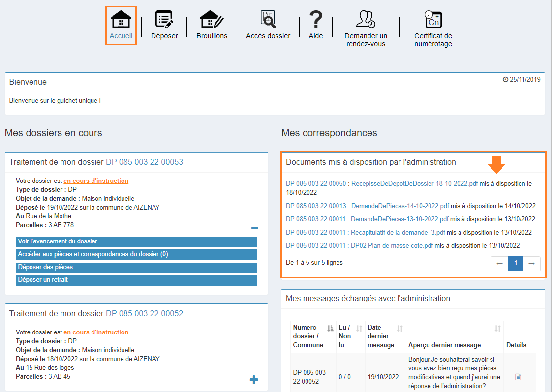Click 'Parcelles : 3 AB 778' text
This screenshot has height=392, width=552.
[45, 225]
